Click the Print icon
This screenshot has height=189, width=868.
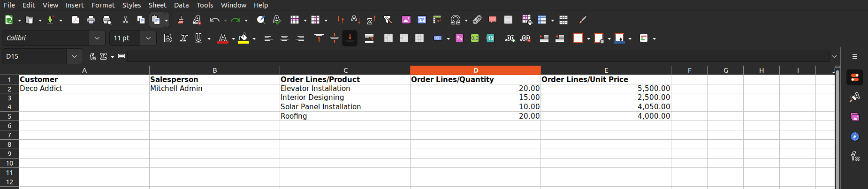pyautogui.click(x=91, y=20)
